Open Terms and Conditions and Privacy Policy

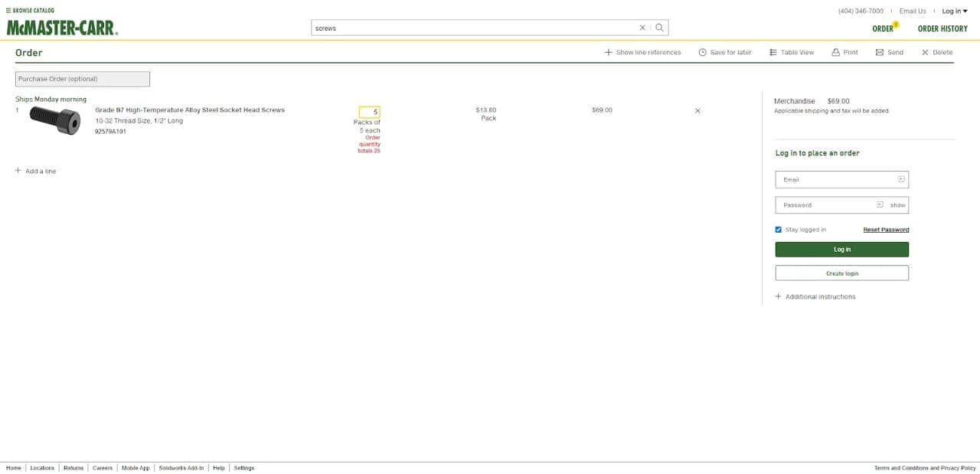(925, 468)
